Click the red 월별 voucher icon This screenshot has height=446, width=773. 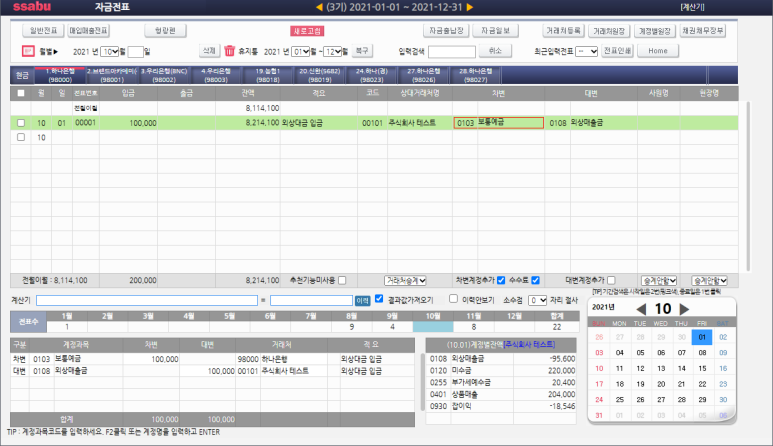tap(28, 51)
